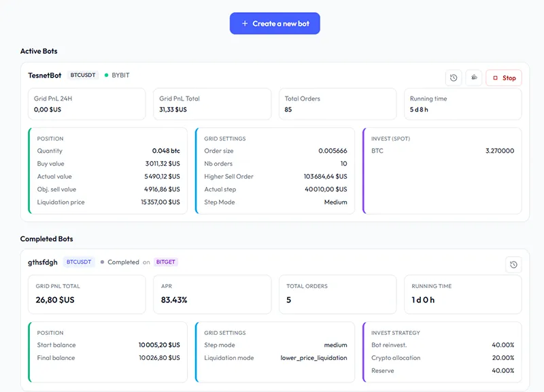This screenshot has width=544, height=392.
Task: Click the plus icon on Create bot button
Action: pos(245,24)
